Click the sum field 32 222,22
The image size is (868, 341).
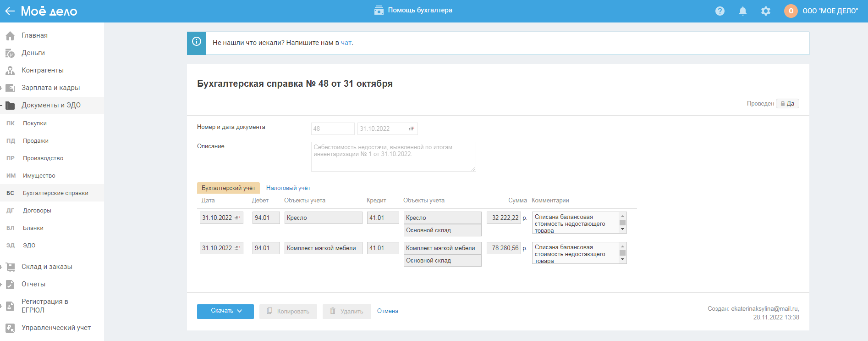504,218
